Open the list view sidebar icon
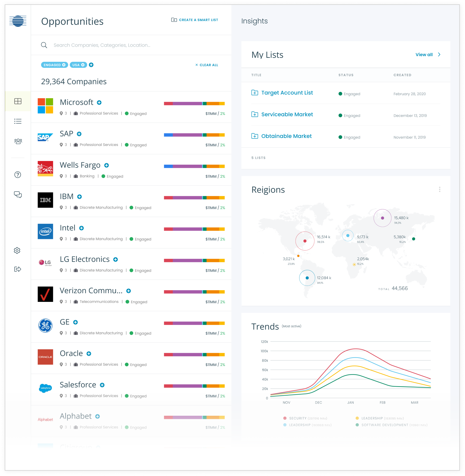Screen dimensions: 465x476 point(18,121)
